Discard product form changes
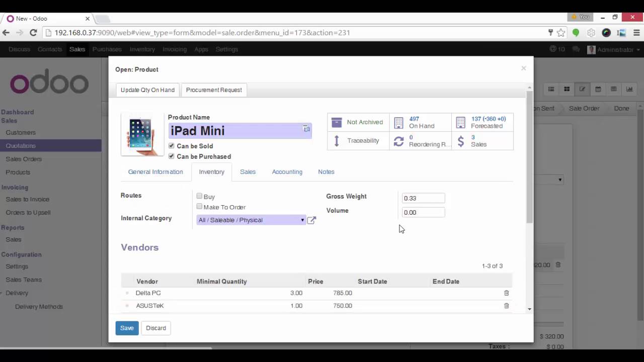 coord(156,328)
